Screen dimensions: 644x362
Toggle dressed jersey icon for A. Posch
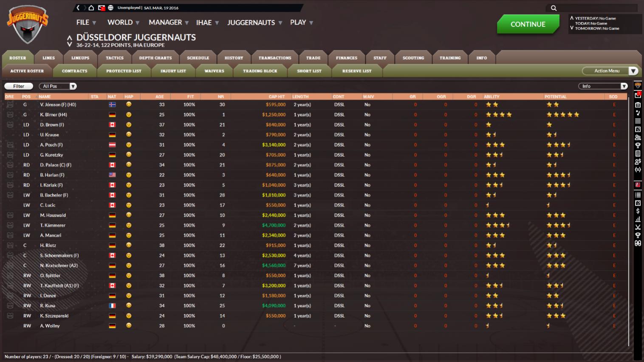point(10,145)
